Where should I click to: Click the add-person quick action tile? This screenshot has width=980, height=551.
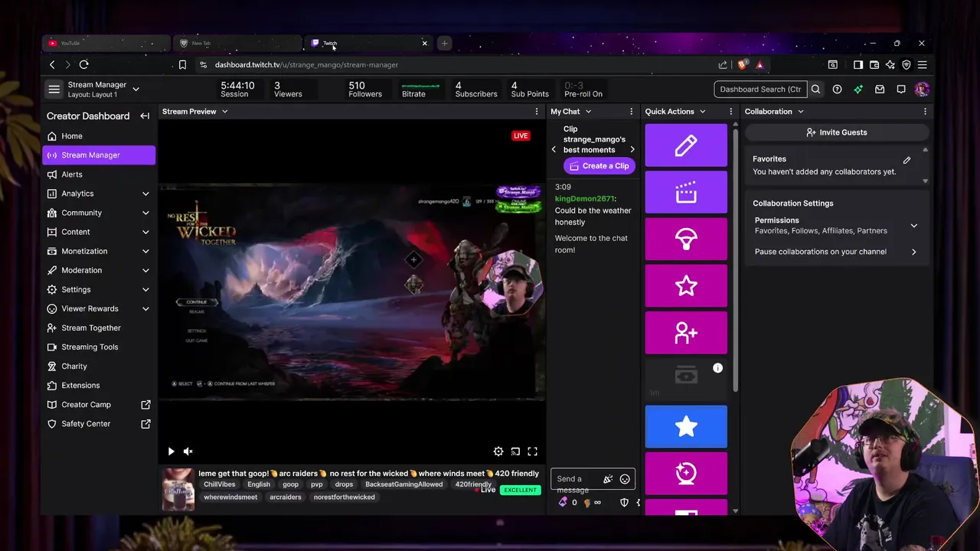coord(686,333)
